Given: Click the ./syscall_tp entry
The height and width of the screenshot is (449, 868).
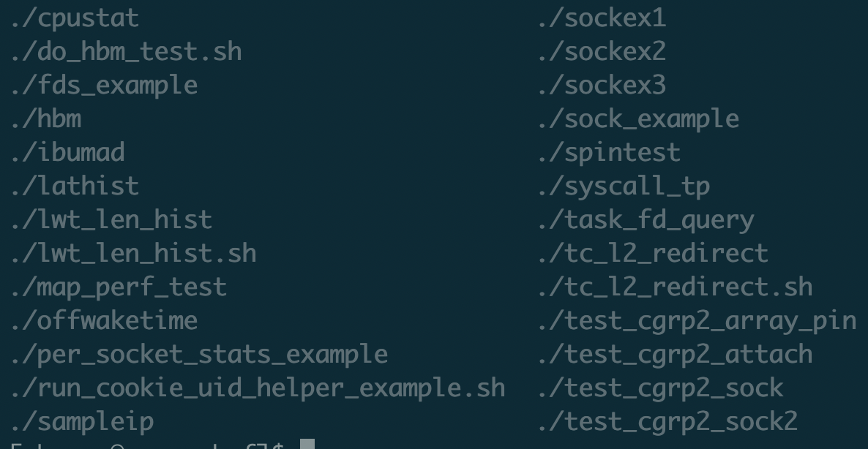Looking at the screenshot, I should pos(624,186).
